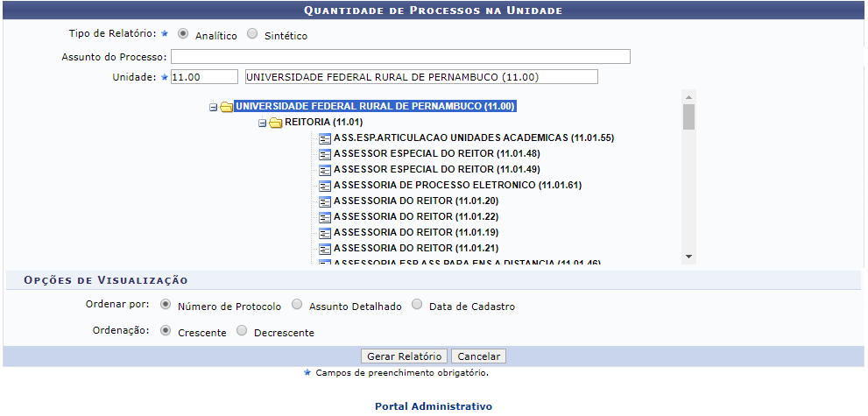Order results by Assunto Detalhado
This screenshot has width=868, height=416.
point(298,306)
